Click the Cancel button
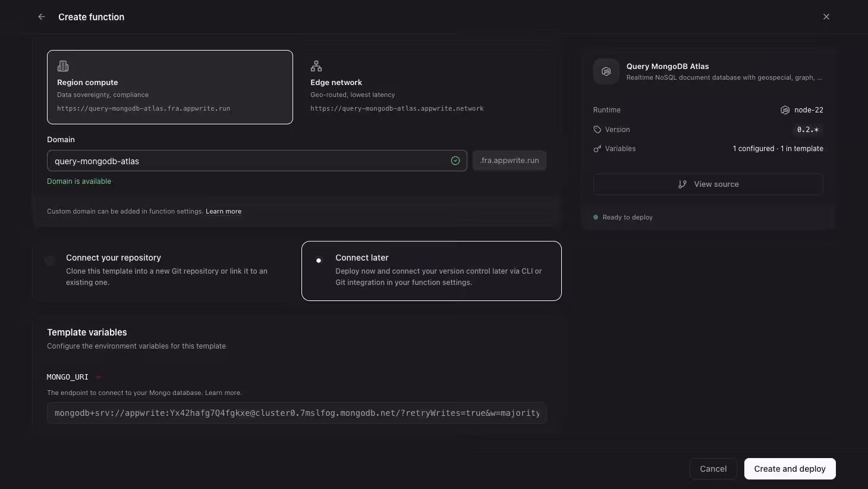The height and width of the screenshot is (489, 868). tap(713, 469)
